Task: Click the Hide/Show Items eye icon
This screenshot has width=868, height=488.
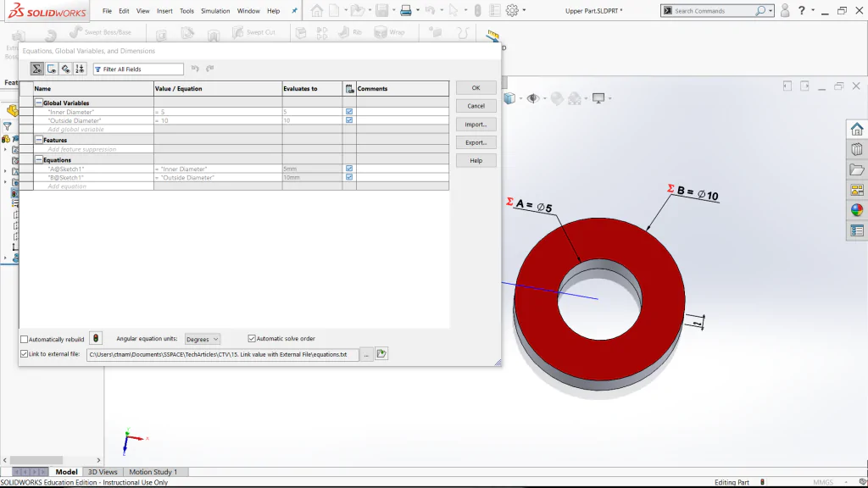Action: click(532, 98)
